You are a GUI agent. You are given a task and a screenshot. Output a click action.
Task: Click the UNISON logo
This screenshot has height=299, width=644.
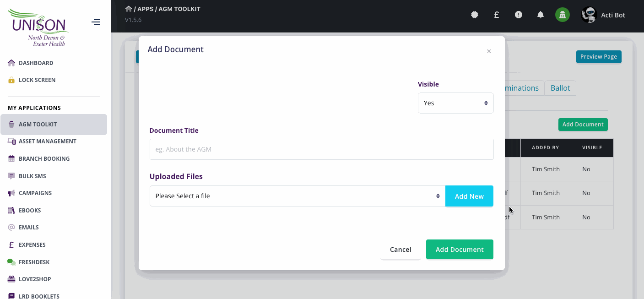[x=40, y=27]
